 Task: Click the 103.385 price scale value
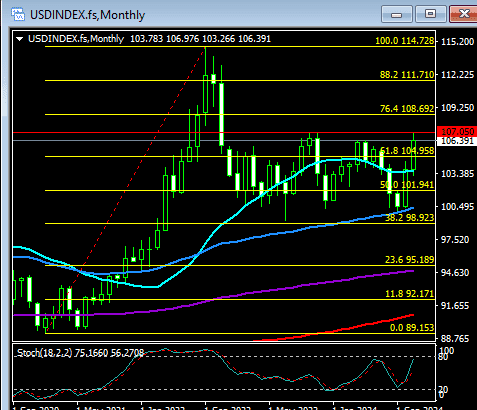pos(457,174)
